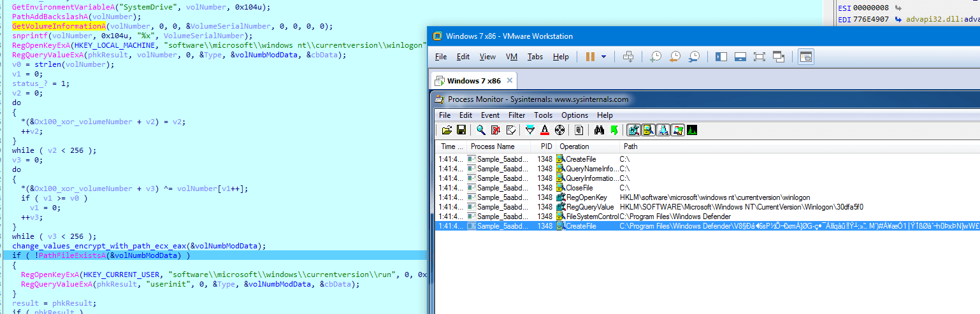
Task: Toggle the Procmon Autoscroll icon
Action: (x=496, y=130)
